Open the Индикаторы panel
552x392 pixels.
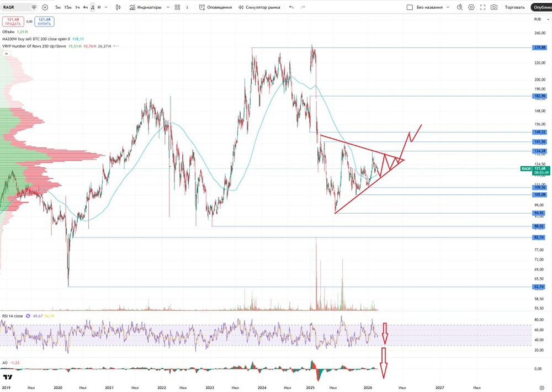pos(145,7)
